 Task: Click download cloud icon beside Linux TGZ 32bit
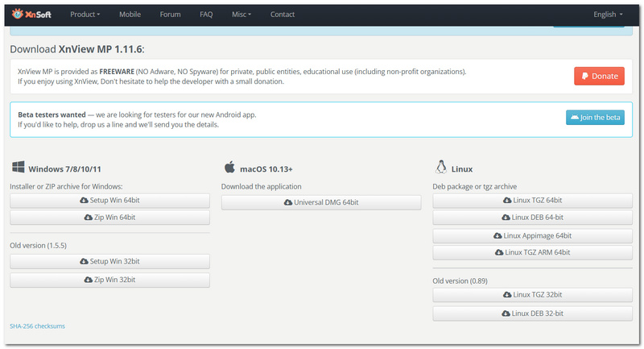pyautogui.click(x=507, y=295)
